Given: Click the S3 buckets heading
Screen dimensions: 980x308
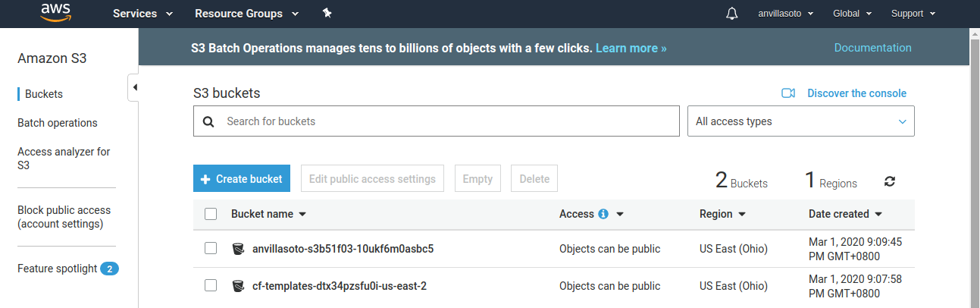Looking at the screenshot, I should point(227,93).
